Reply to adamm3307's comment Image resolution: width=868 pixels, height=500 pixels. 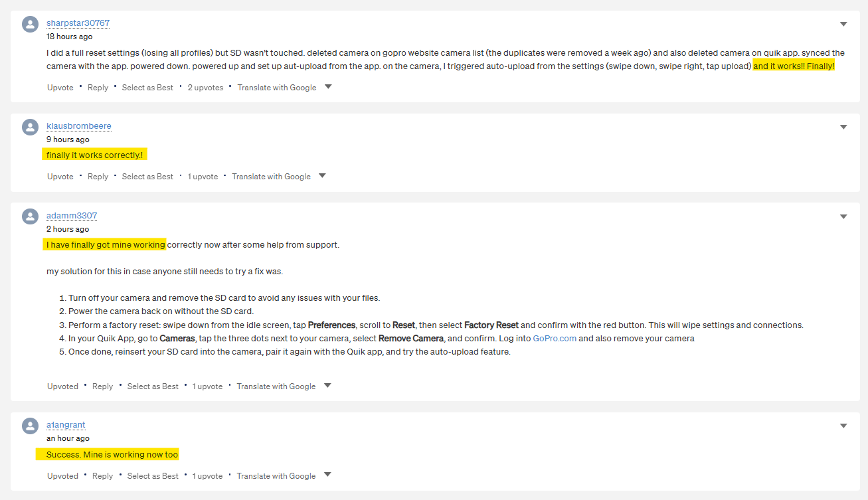tap(103, 386)
